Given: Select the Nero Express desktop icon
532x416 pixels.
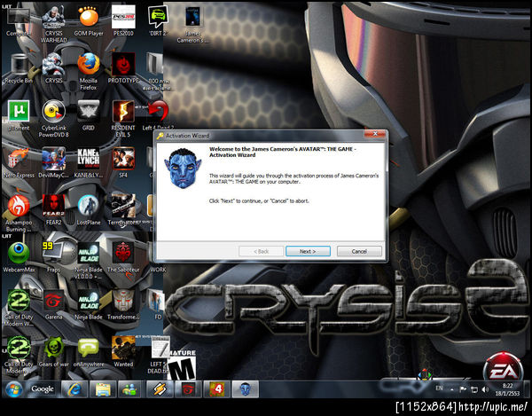Looking at the screenshot, I should pyautogui.click(x=19, y=163).
